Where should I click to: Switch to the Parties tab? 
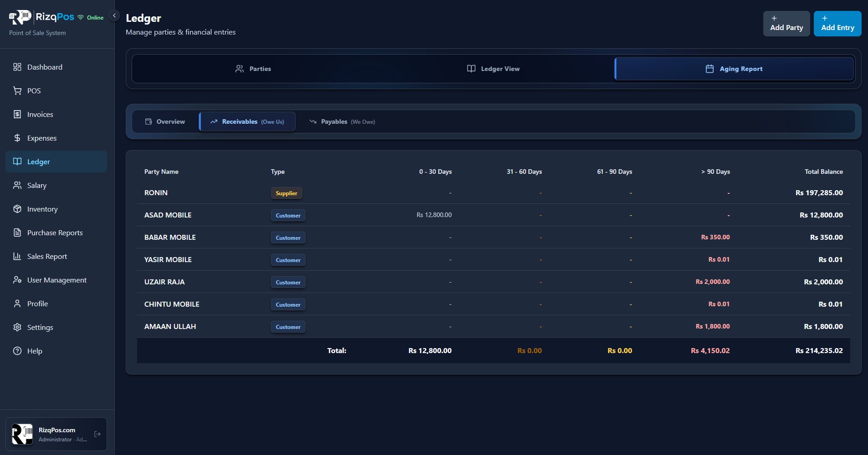(253, 69)
